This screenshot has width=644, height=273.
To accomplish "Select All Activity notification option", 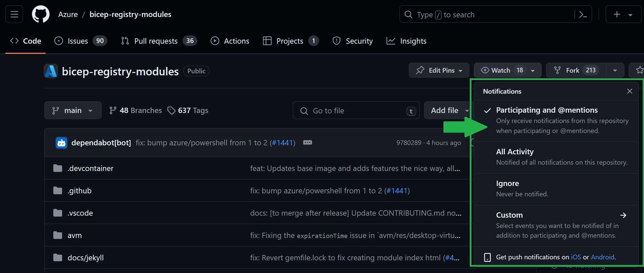I will [556, 157].
